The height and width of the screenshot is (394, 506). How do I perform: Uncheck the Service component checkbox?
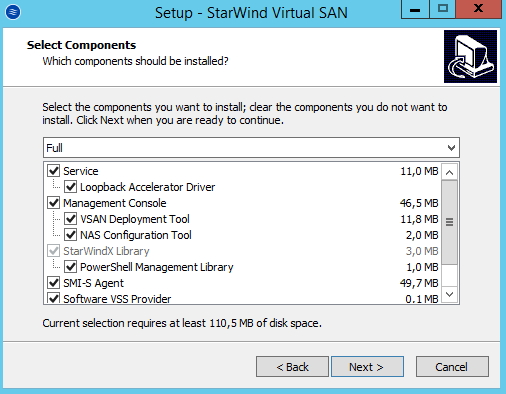(54, 171)
